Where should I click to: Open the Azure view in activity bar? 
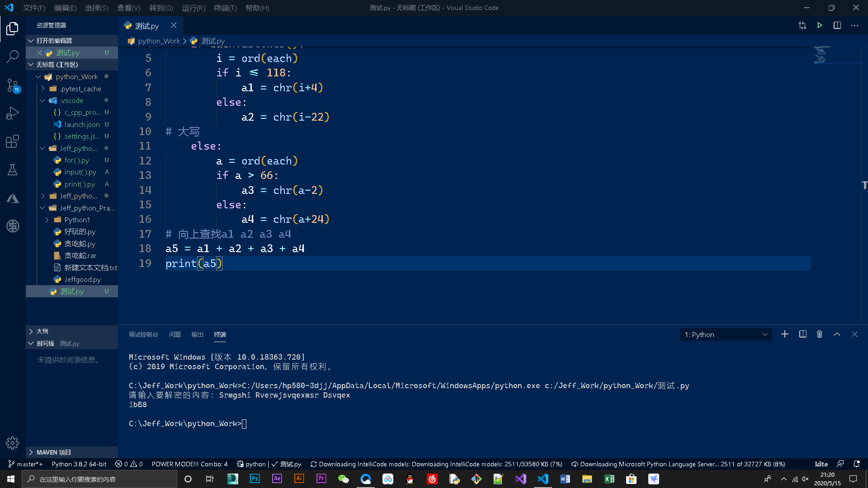pyautogui.click(x=13, y=198)
